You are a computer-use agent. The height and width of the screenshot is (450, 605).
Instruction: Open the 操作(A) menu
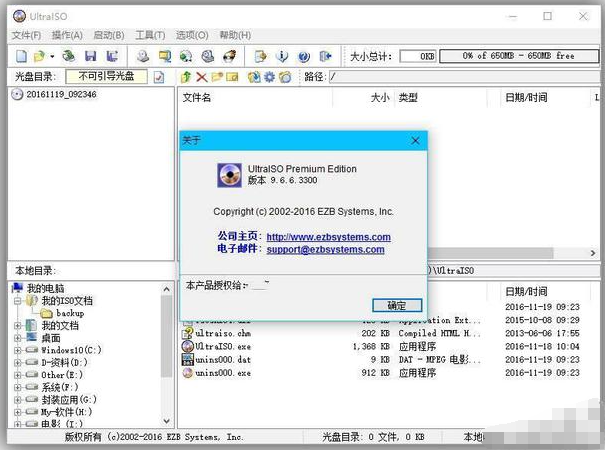67,36
